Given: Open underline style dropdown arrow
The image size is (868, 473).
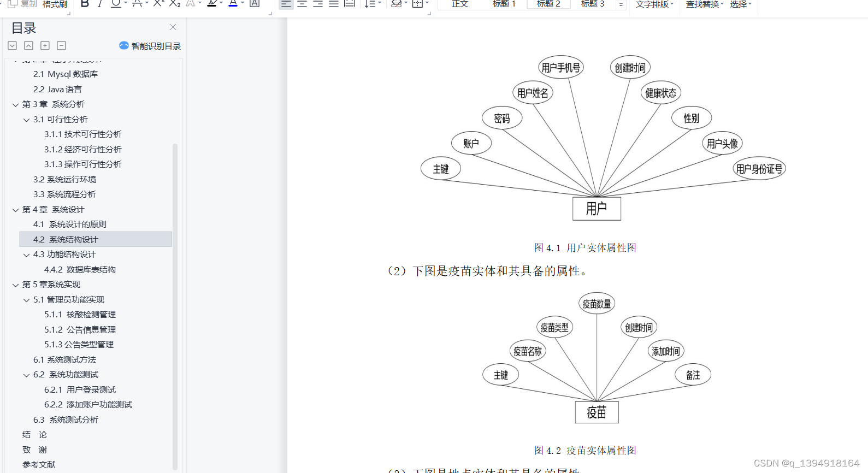Looking at the screenshot, I should 126,4.
